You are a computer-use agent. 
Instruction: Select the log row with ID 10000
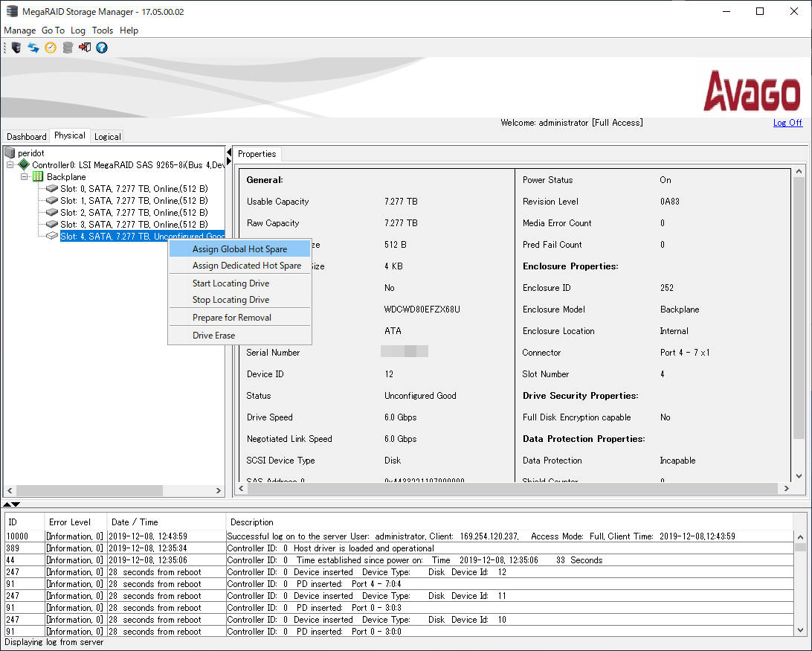[399, 536]
